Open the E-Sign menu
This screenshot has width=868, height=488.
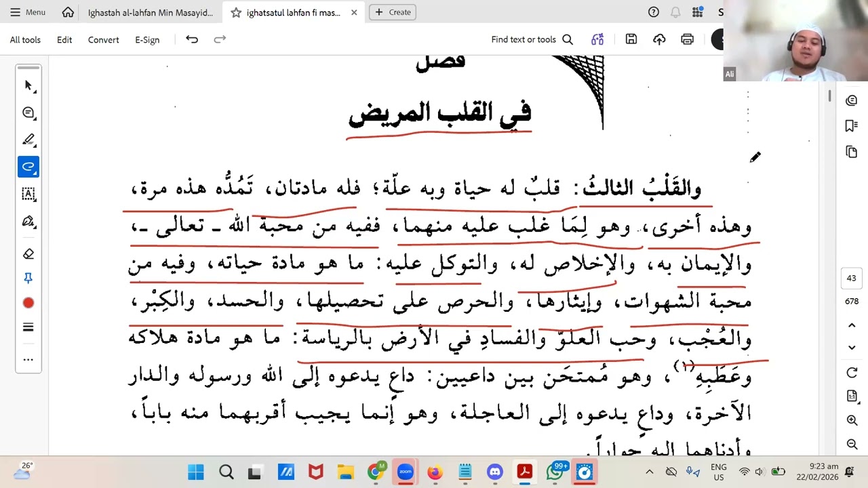147,40
